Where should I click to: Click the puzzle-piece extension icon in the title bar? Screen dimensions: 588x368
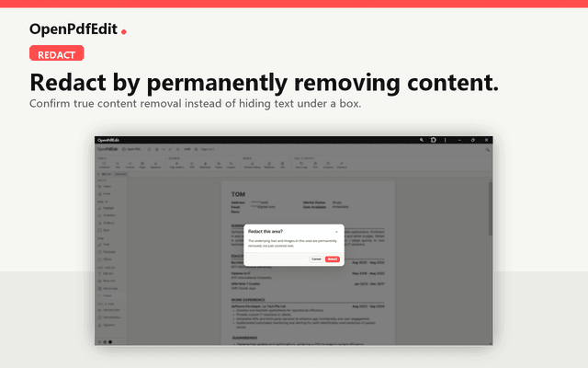[434, 140]
